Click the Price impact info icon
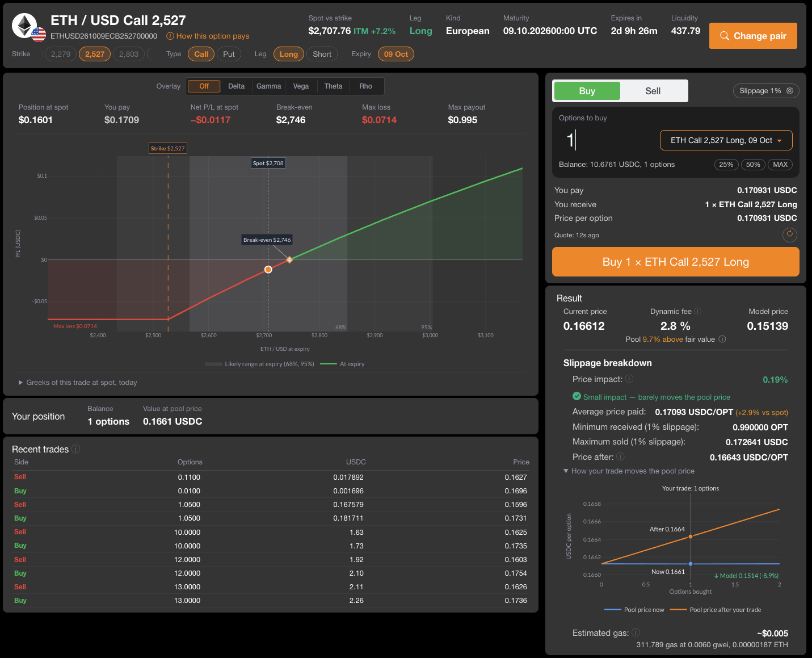The width and height of the screenshot is (812, 658). pyautogui.click(x=629, y=379)
